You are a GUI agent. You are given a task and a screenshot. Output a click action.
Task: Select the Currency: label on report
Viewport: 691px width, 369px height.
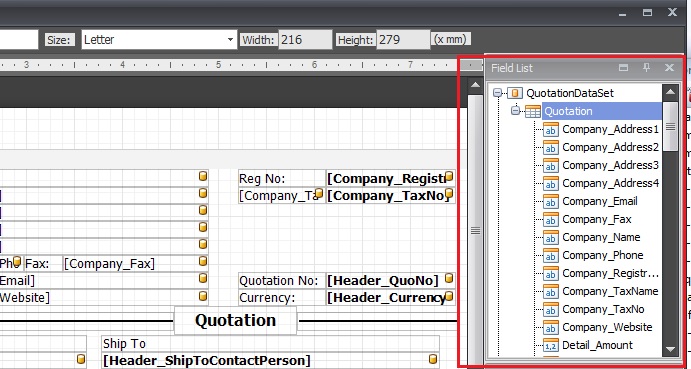point(282,298)
